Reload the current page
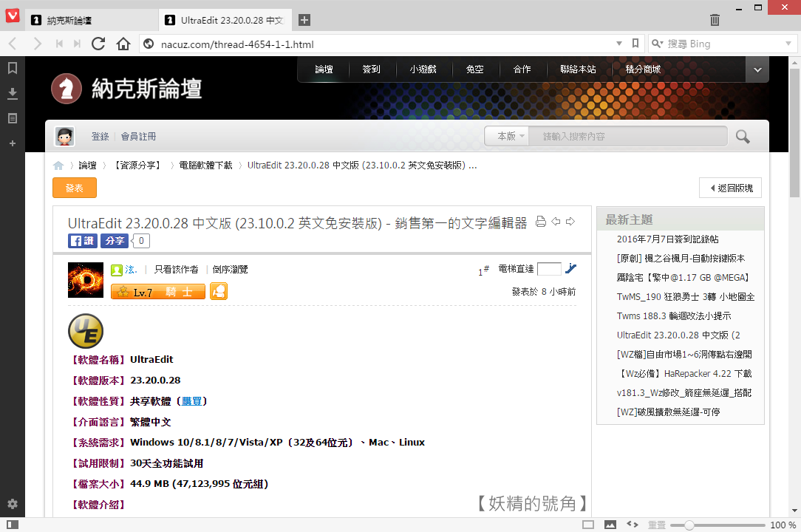Image resolution: width=801 pixels, height=532 pixels. tap(98, 44)
